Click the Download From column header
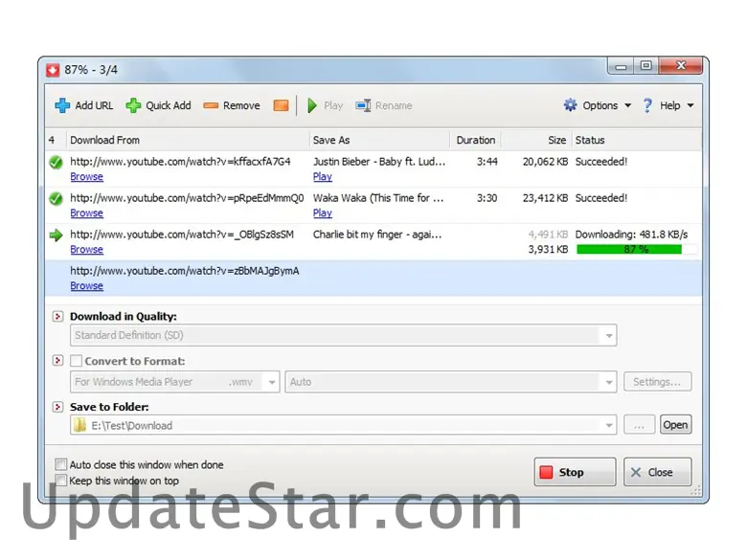Viewport: 747px width, 560px height. (x=188, y=140)
